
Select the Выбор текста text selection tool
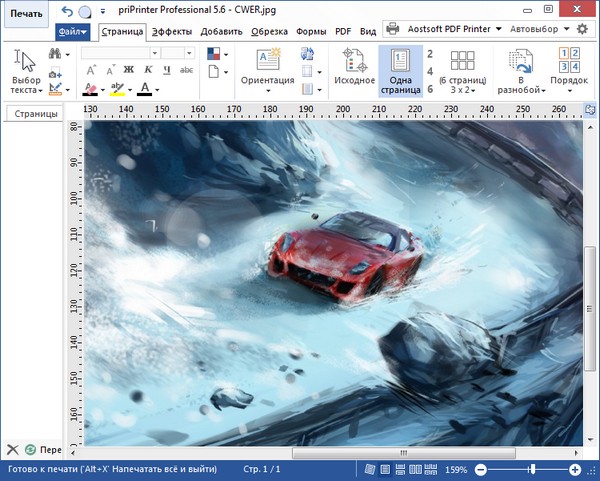[26, 70]
